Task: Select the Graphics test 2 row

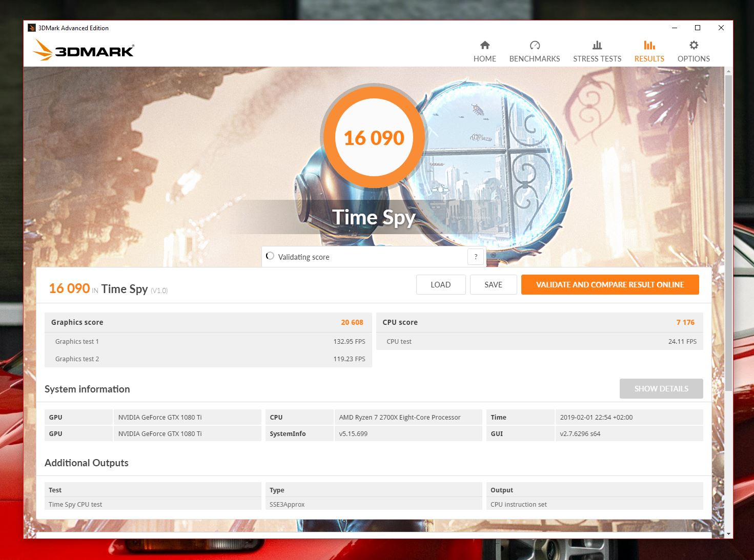Action: tap(208, 359)
